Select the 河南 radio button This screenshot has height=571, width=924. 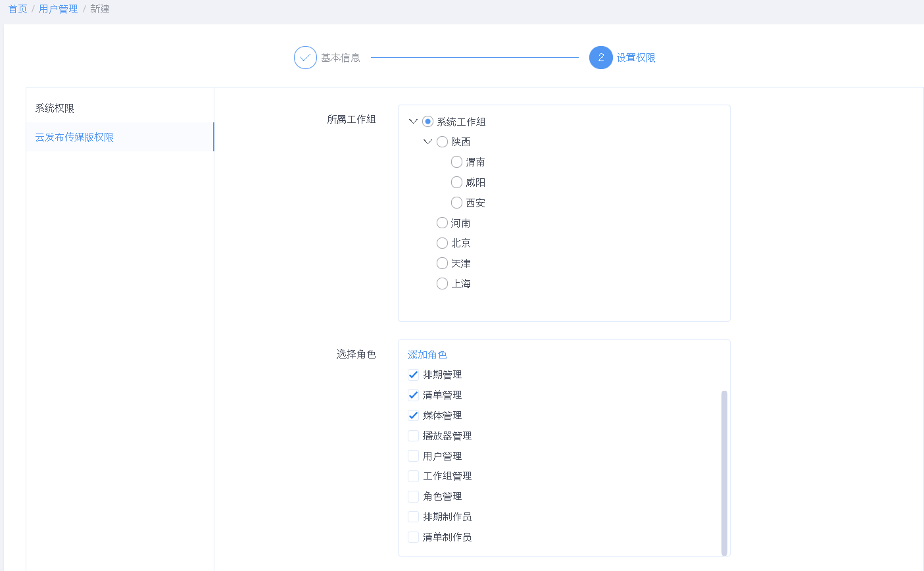pos(442,223)
